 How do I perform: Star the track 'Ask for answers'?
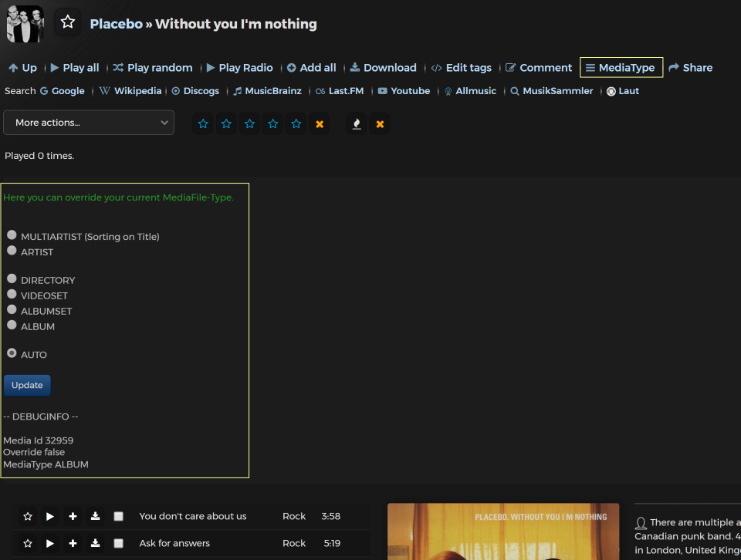pyautogui.click(x=28, y=543)
